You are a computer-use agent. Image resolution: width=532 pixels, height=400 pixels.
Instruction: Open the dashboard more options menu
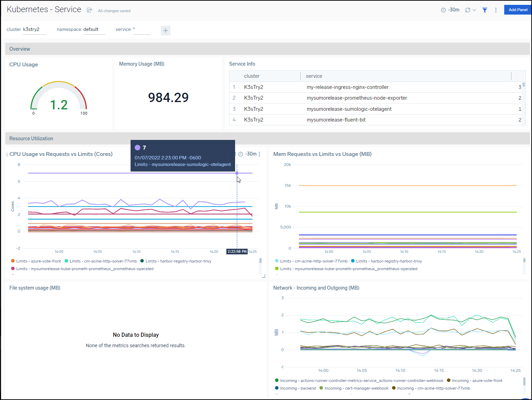tap(496, 10)
